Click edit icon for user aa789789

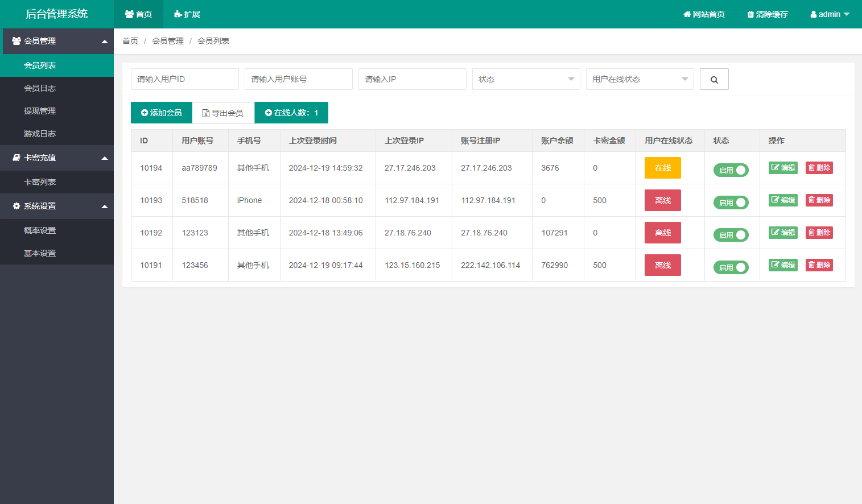click(783, 168)
